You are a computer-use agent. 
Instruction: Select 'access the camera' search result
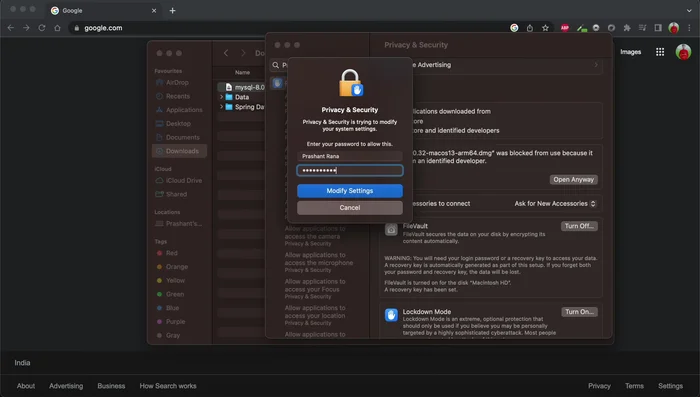pos(315,236)
